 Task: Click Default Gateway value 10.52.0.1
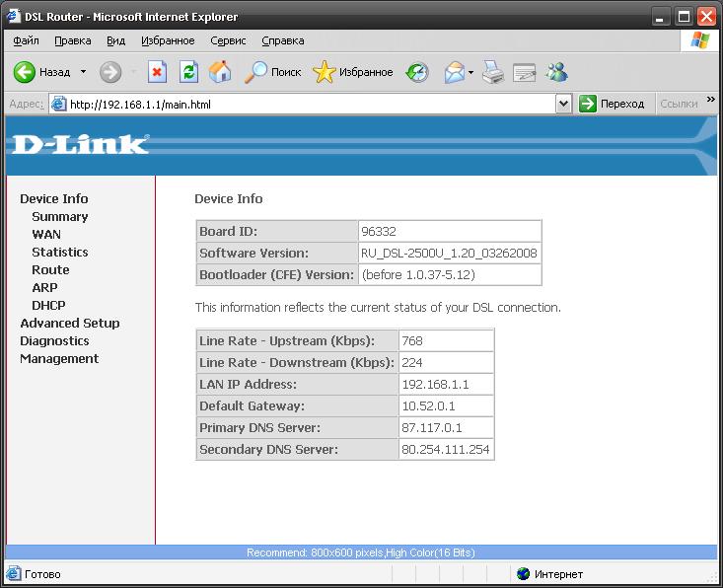pyautogui.click(x=428, y=406)
